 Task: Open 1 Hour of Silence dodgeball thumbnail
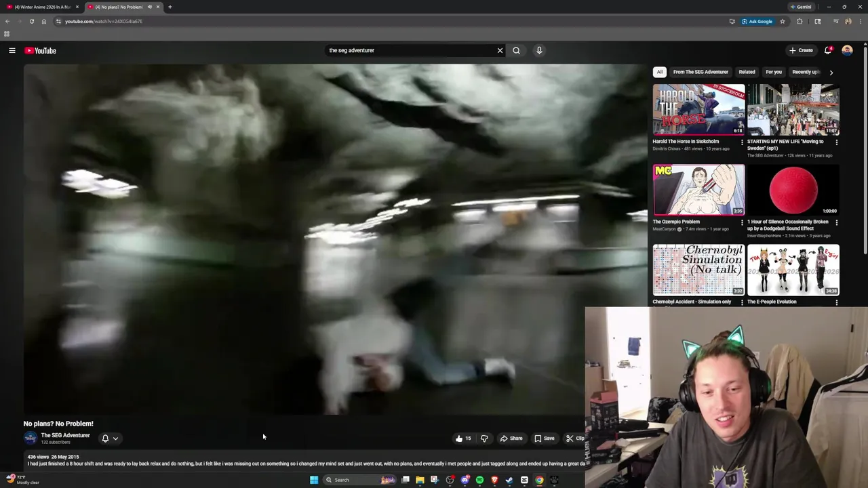coord(793,190)
